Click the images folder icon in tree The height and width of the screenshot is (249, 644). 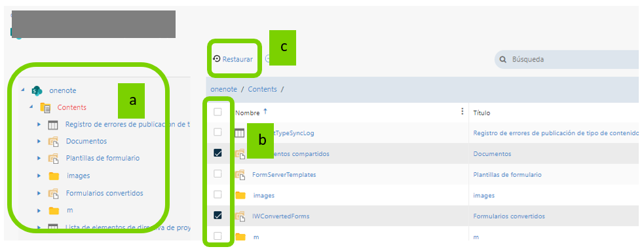coord(54,176)
